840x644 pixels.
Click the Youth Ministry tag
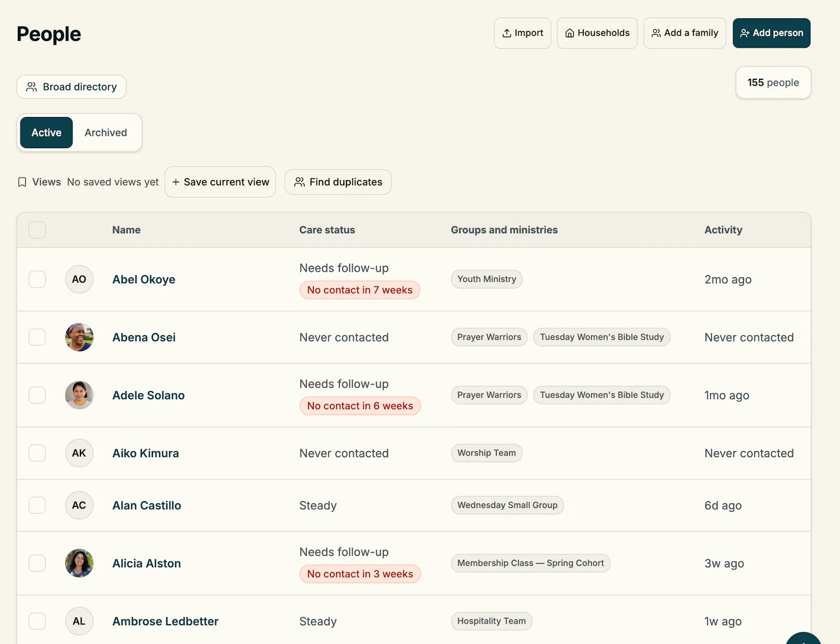click(x=487, y=279)
